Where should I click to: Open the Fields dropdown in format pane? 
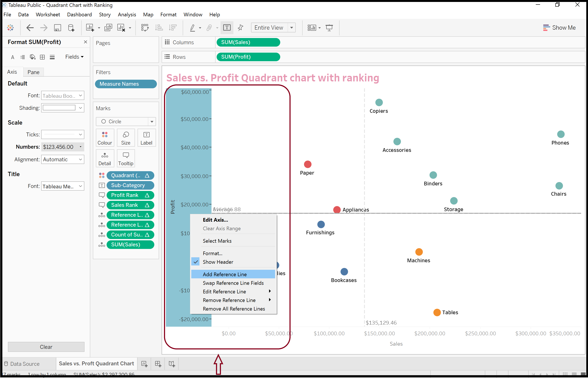[74, 57]
